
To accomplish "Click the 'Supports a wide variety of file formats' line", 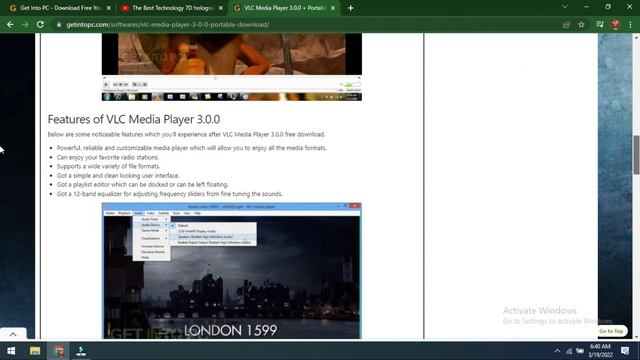I will tap(109, 166).
